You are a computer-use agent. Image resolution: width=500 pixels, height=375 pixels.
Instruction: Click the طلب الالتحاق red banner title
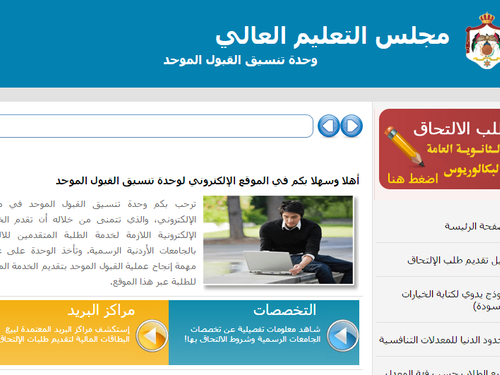pyautogui.click(x=457, y=129)
